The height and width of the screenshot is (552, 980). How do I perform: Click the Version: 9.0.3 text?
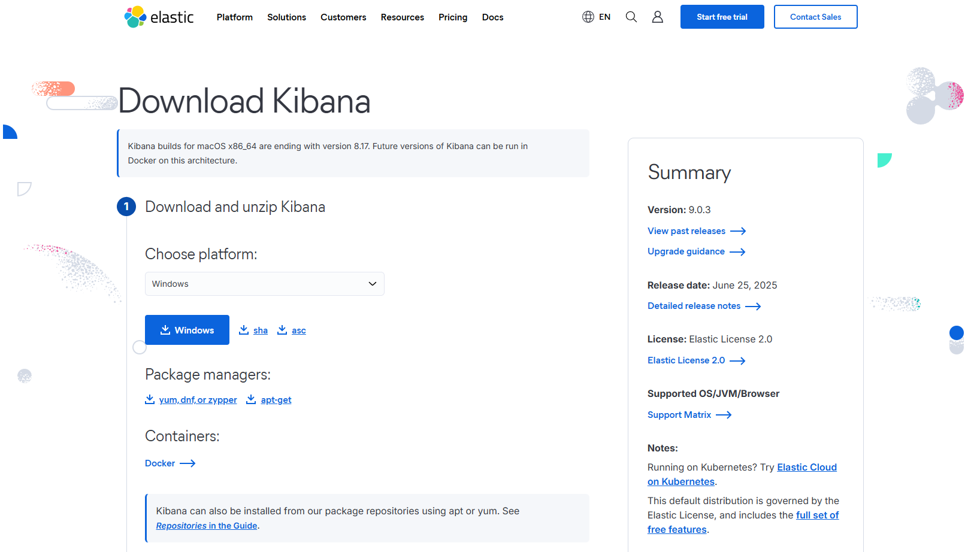[x=679, y=210]
